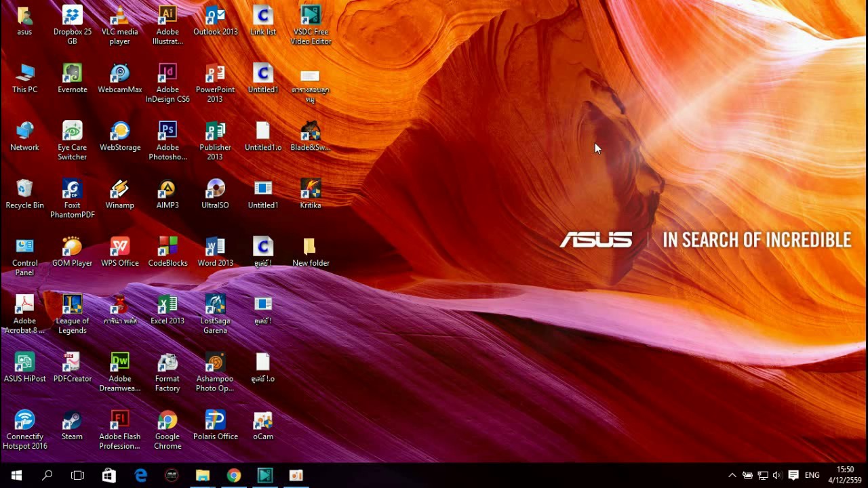Viewport: 868px width, 488px height.
Task: Click the Dropbox 25 GB shortcut
Action: [x=73, y=25]
